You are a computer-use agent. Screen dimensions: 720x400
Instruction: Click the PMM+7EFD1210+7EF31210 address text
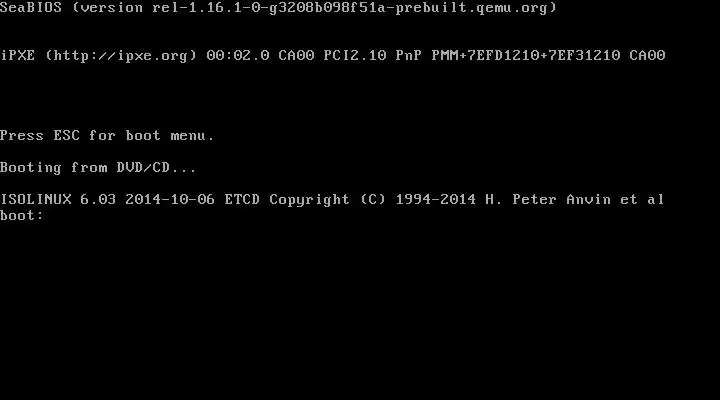pyautogui.click(x=526, y=56)
